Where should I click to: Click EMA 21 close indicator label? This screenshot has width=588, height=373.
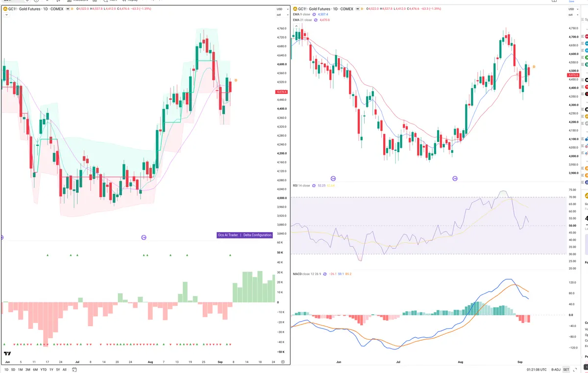(303, 20)
